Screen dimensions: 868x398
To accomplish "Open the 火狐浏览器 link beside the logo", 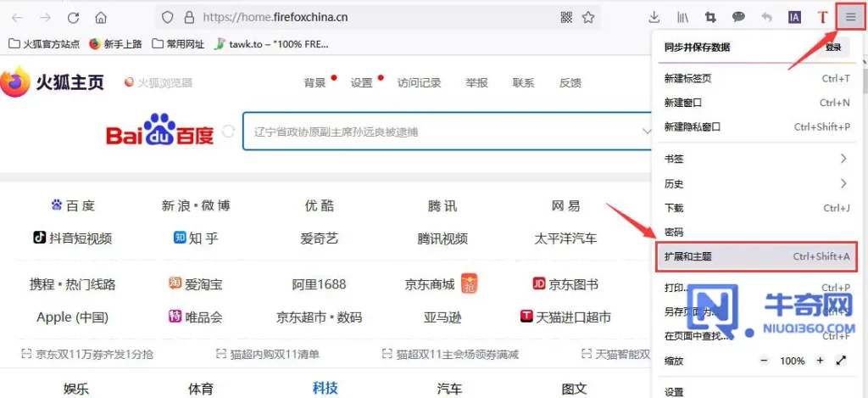I will 159,83.
